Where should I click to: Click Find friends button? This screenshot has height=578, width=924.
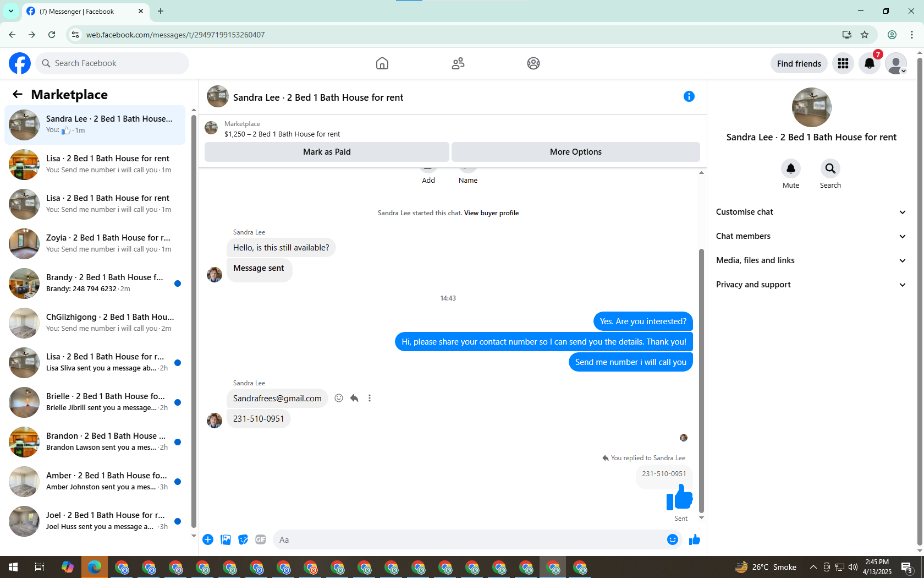799,63
